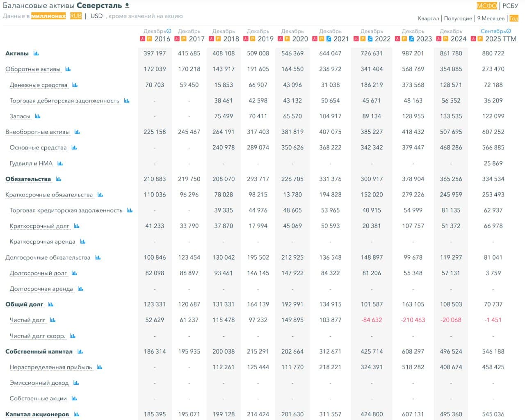Screen dimensions: 525x420
Task: Switch period to Полугодие
Action: (458, 18)
